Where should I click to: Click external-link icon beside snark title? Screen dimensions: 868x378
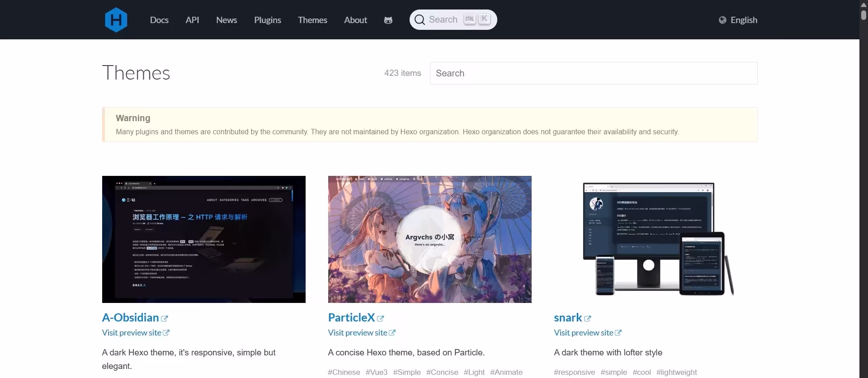point(588,318)
